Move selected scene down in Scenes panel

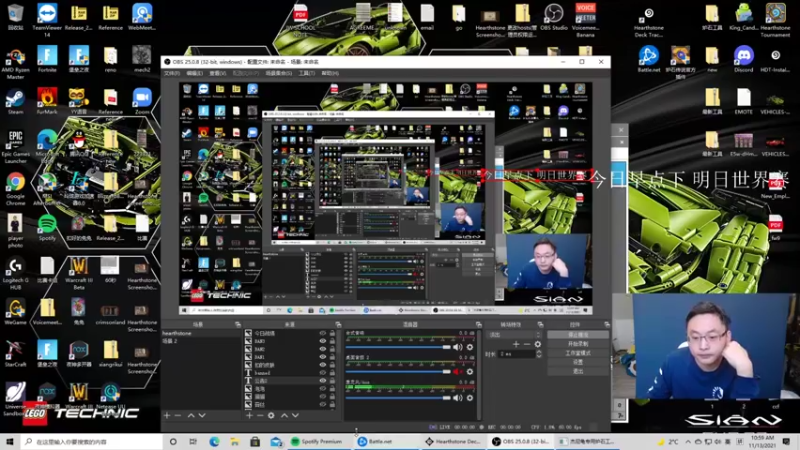(202, 416)
